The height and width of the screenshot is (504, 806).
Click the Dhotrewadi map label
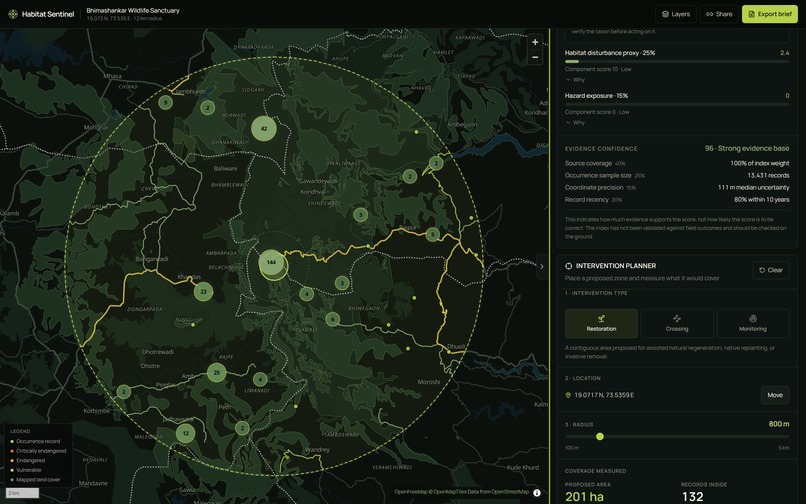[x=157, y=352]
